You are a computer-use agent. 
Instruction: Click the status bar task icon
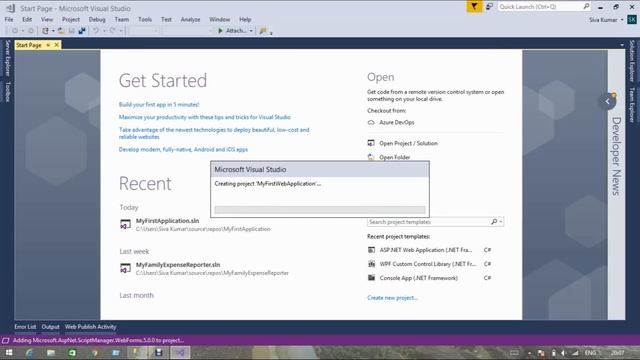pyautogui.click(x=6, y=340)
